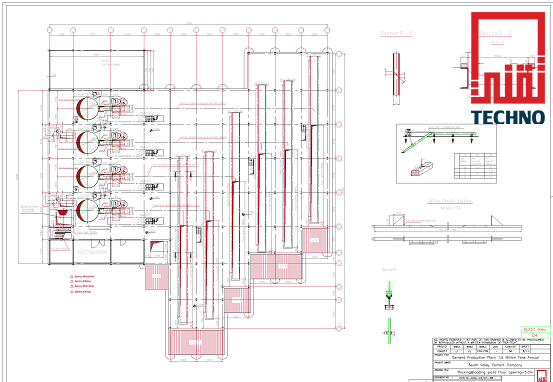Click the Section F-F heading
The image size is (553, 382).
(396, 33)
